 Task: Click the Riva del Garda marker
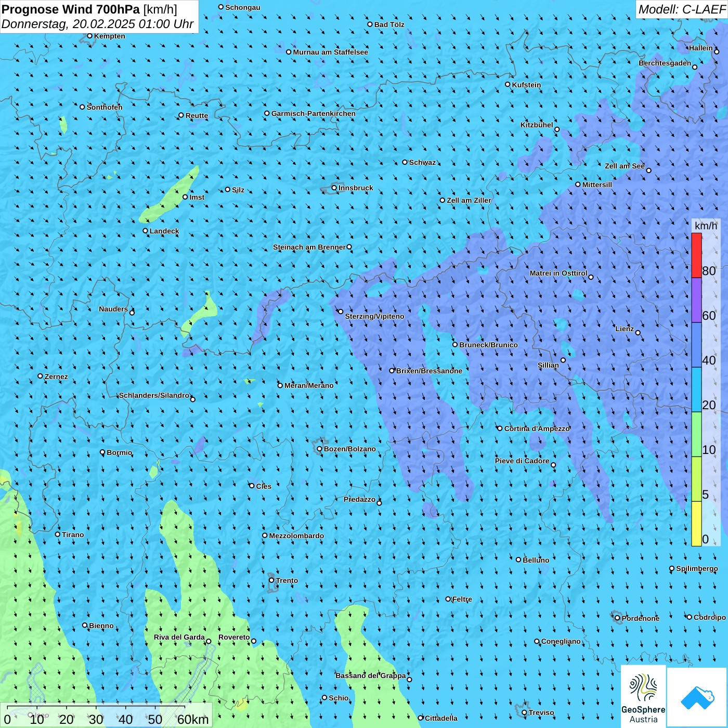coord(209,641)
